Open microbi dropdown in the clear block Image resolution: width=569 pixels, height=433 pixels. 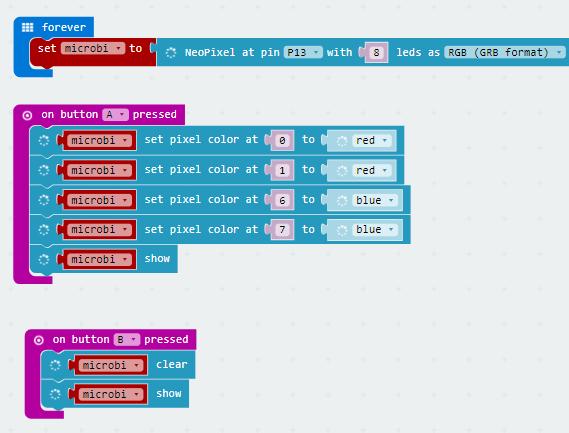click(111, 365)
